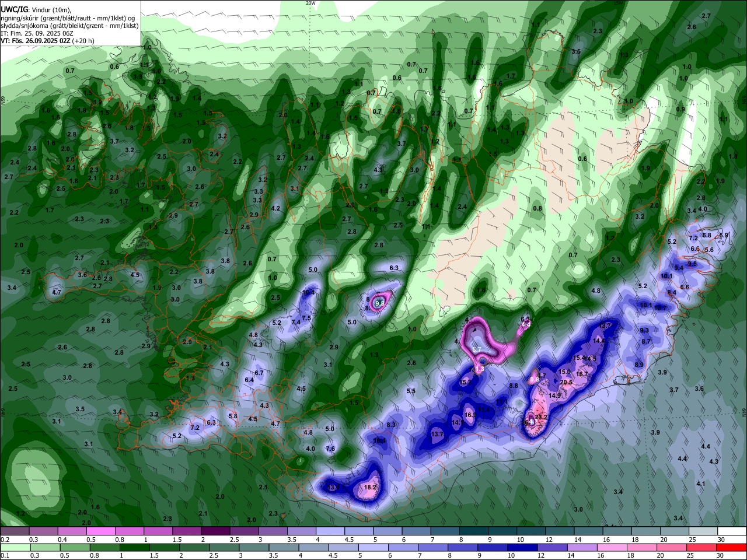Click the 'UWC/IG: Vindur (10m),' title line
The width and height of the screenshot is (747, 560).
point(36,9)
